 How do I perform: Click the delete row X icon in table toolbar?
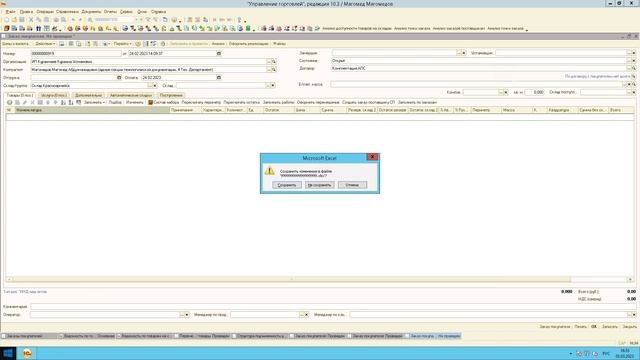click(32, 102)
